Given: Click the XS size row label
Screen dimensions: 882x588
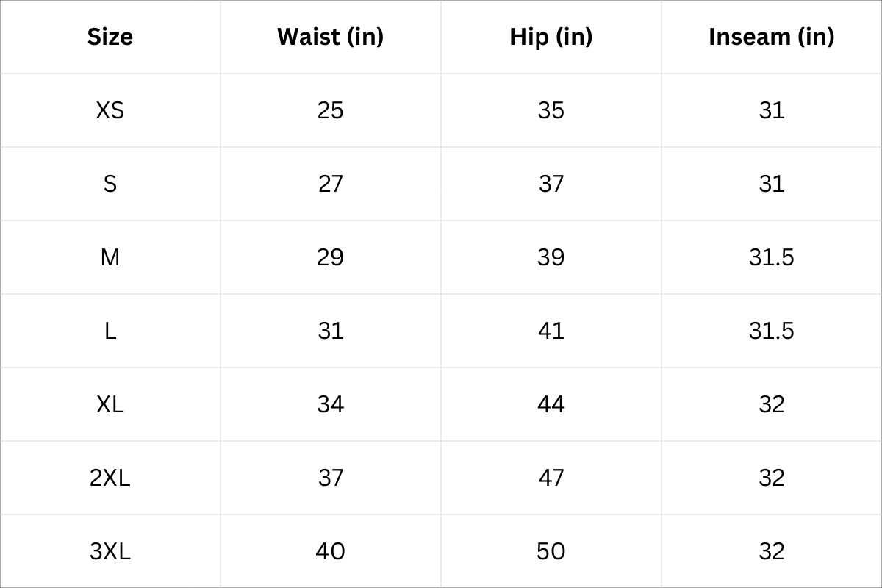Looking at the screenshot, I should click(x=110, y=110).
